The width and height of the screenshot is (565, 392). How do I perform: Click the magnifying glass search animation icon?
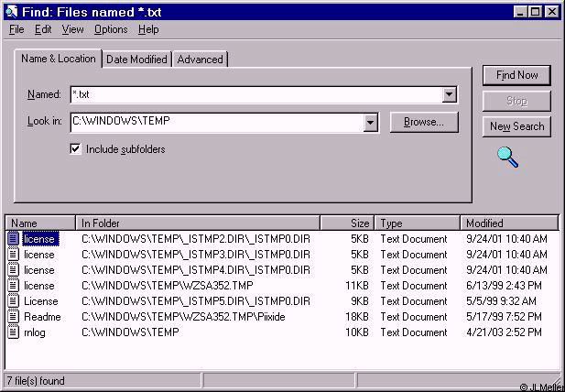507,158
